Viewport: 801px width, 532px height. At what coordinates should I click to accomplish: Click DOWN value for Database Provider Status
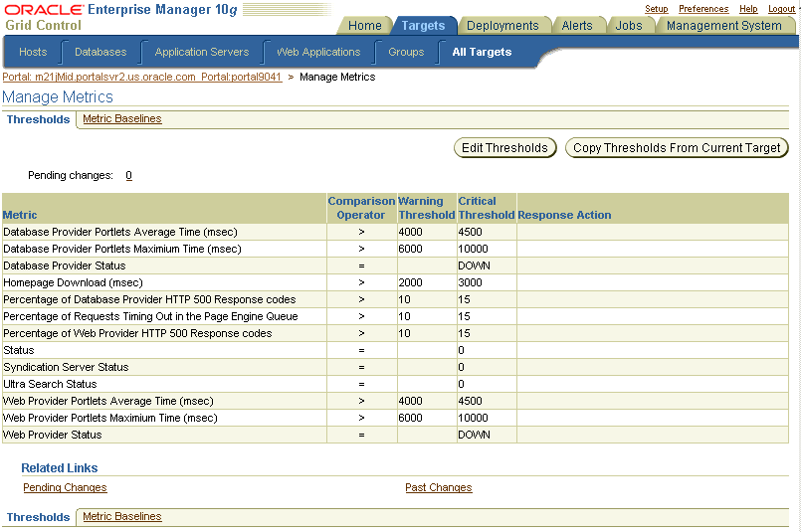[474, 266]
